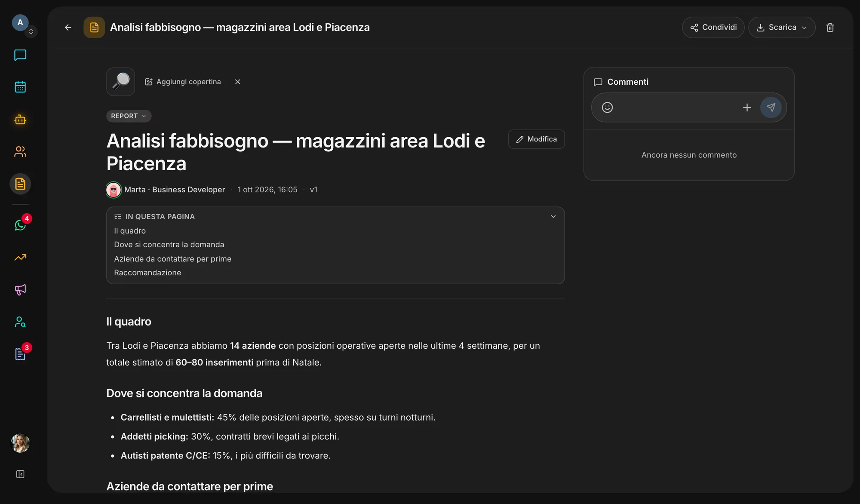Delete the document with the trash icon
Image resolution: width=860 pixels, height=504 pixels.
click(830, 27)
